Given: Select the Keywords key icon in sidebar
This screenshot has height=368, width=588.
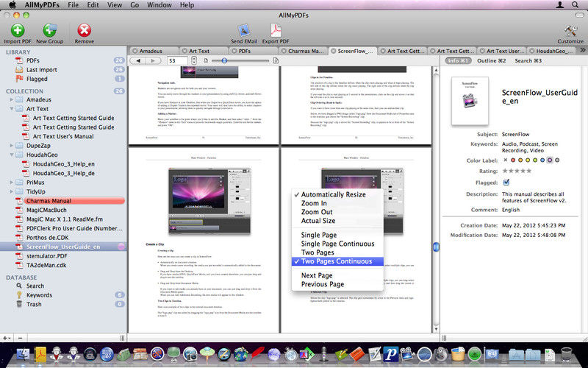Looking at the screenshot, I should click(x=19, y=295).
